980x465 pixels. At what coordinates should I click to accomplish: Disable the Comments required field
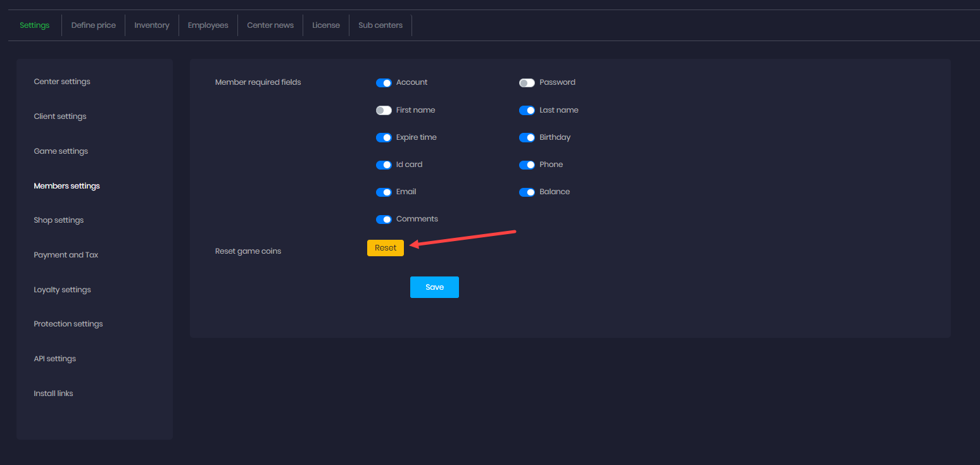tap(384, 219)
